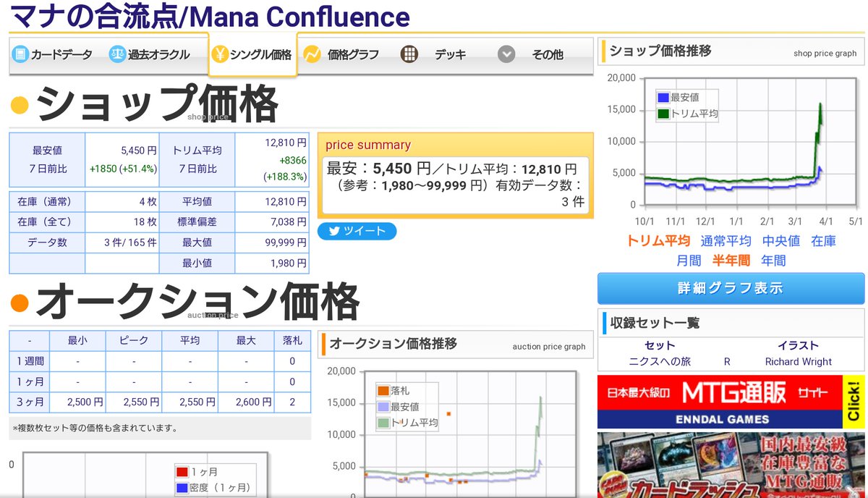Click the 過去オラクル scales icon
This screenshot has width=868, height=498.
coord(117,54)
